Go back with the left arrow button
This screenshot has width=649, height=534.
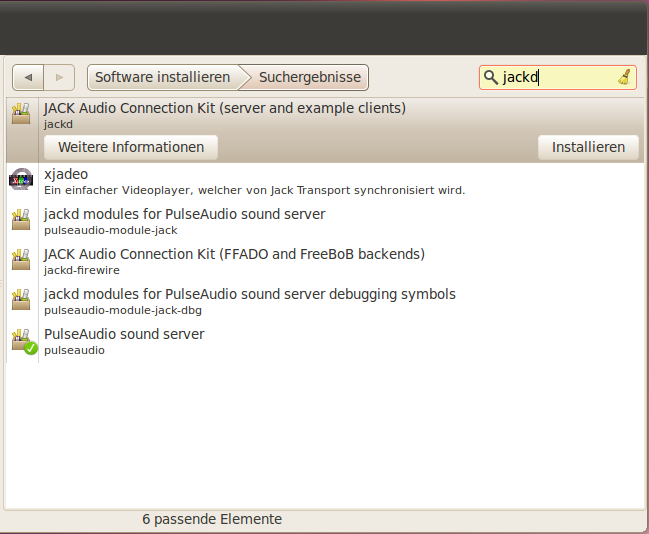click(x=28, y=77)
